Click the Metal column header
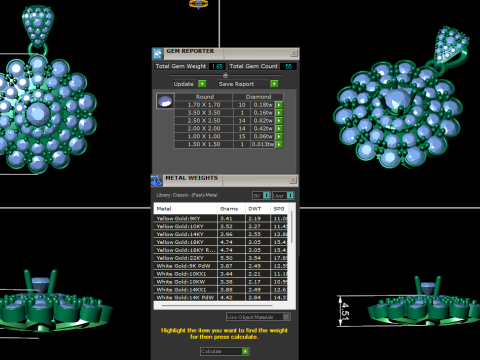 [x=164, y=209]
